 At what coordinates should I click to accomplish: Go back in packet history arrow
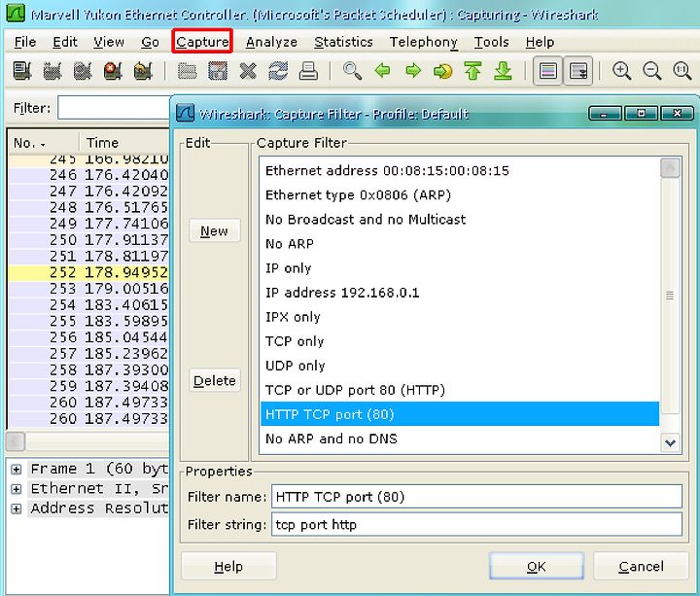(383, 71)
